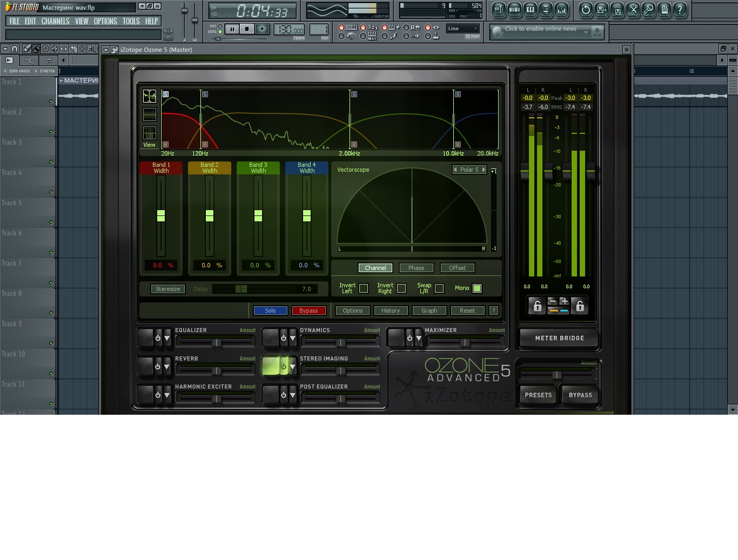Click the Ozone help question mark button
Screen dimensions: 738x560
coord(493,311)
